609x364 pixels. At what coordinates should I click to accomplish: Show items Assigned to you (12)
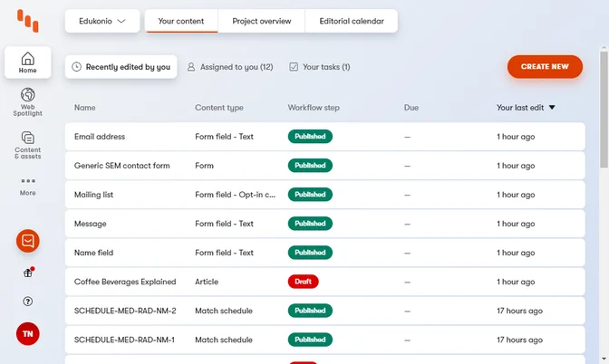coord(229,67)
